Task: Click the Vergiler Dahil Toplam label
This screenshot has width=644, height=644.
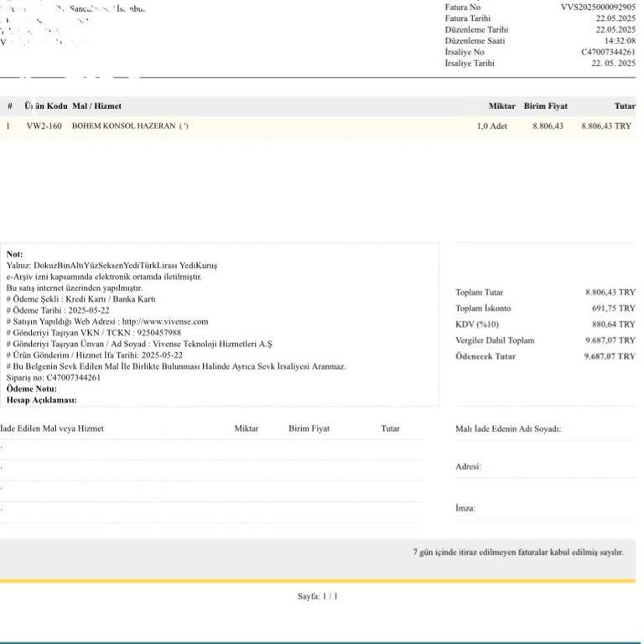Action: tap(495, 340)
